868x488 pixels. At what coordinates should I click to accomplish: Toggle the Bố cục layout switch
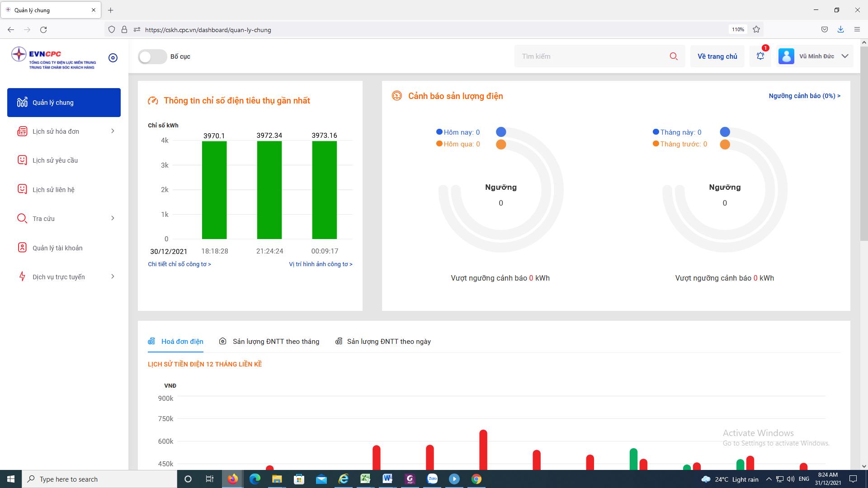(x=152, y=56)
